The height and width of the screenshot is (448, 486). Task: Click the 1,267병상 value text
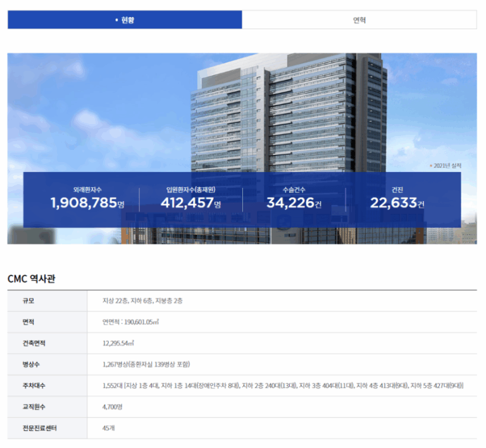point(146,364)
